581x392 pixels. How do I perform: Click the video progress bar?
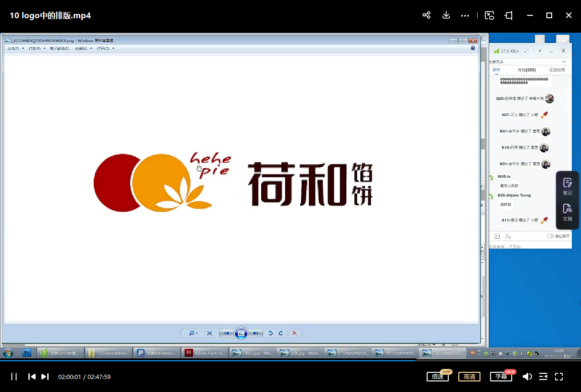tap(290, 361)
